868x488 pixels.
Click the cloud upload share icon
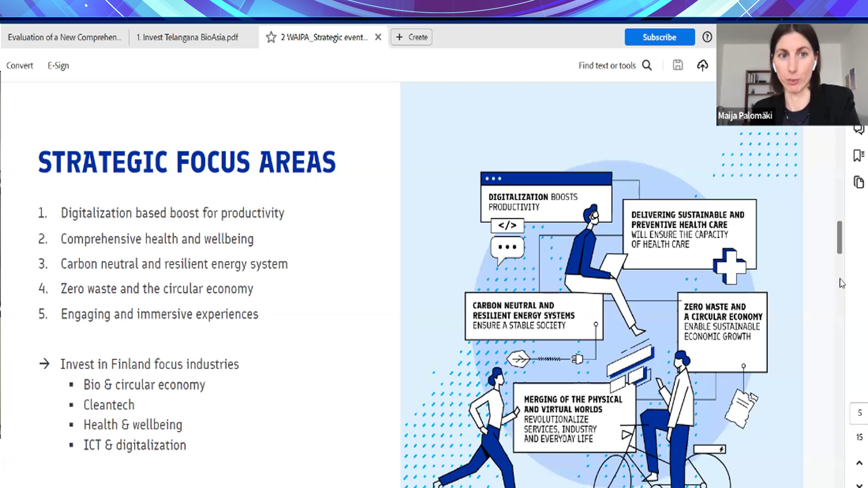(x=702, y=66)
